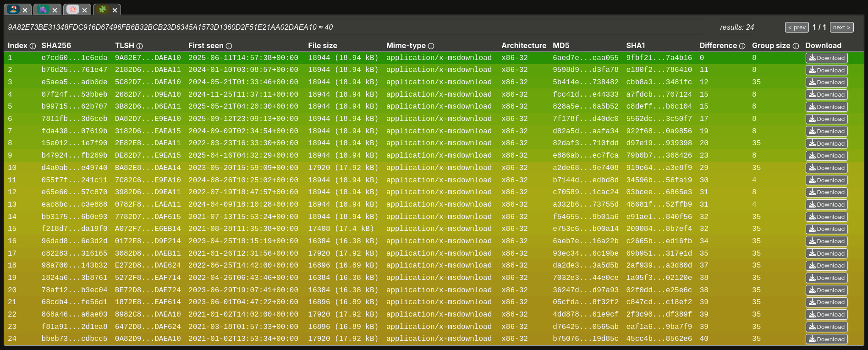The height and width of the screenshot is (350, 868).
Task: Download sample b76d25...761e47 in row 2
Action: pyautogui.click(x=826, y=70)
